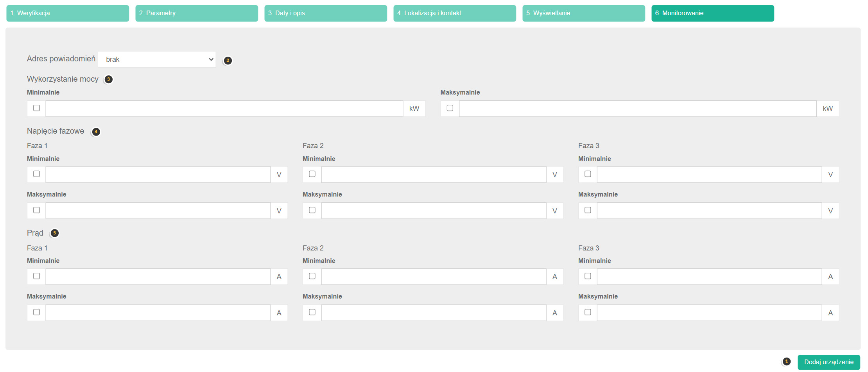Click help badge 5 next to Prąd

(54, 233)
